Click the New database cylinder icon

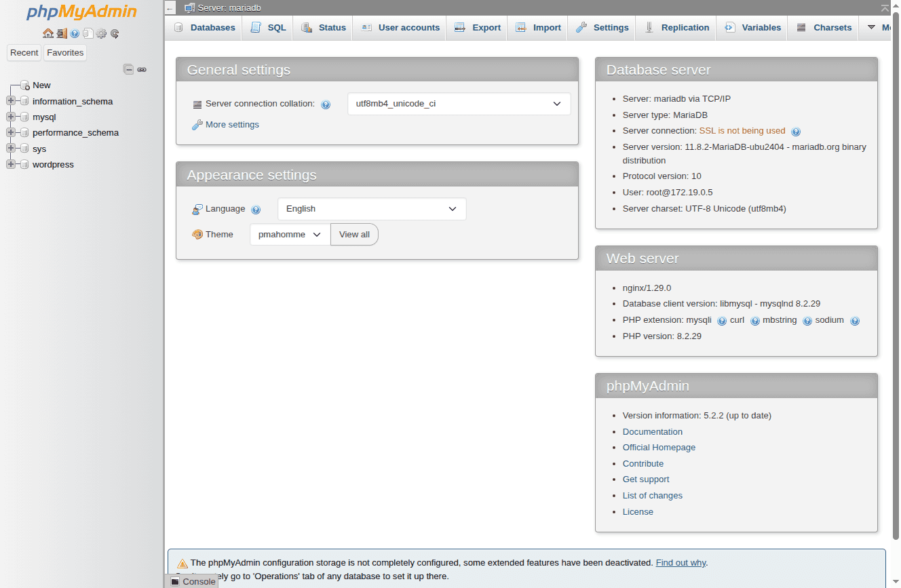(25, 85)
